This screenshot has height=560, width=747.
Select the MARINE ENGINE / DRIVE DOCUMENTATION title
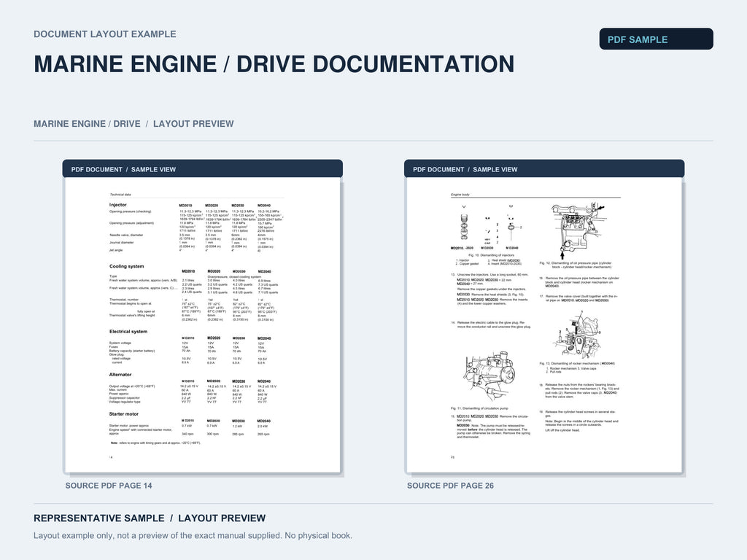click(274, 64)
